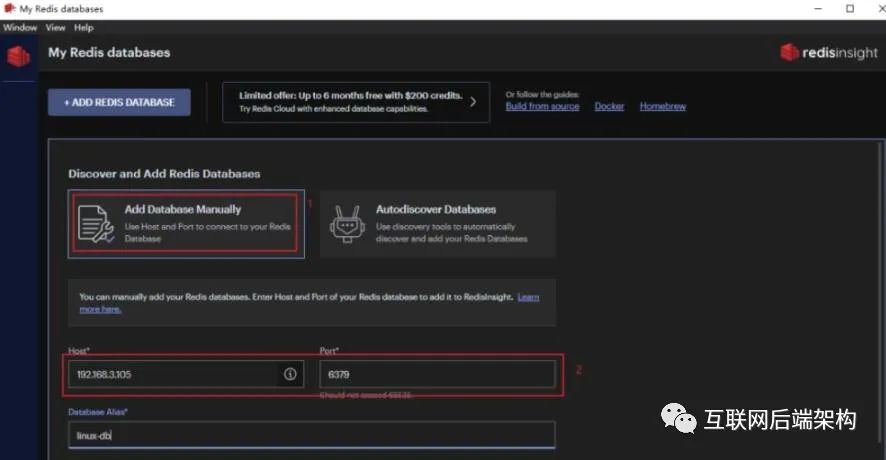Open the Build from source guide link
Screen dimensions: 886x460
tap(542, 106)
